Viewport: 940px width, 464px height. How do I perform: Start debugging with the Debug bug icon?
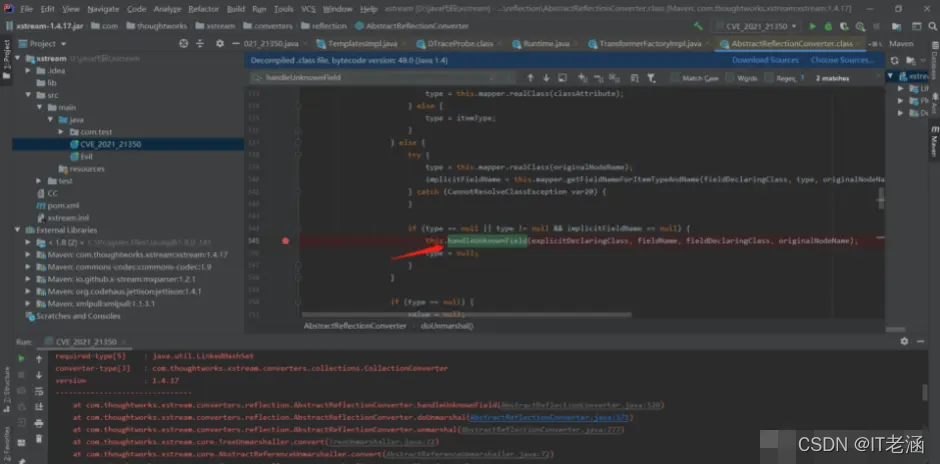click(828, 26)
